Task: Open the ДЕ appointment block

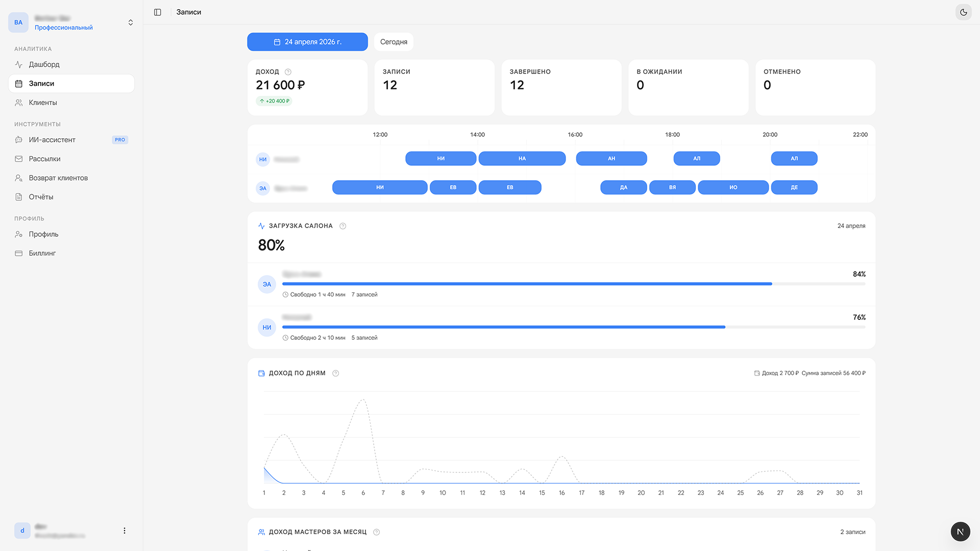Action: tap(794, 188)
